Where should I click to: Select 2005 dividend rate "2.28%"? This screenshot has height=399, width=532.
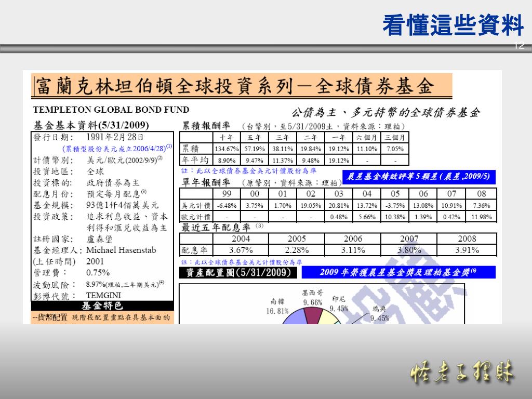click(x=297, y=250)
